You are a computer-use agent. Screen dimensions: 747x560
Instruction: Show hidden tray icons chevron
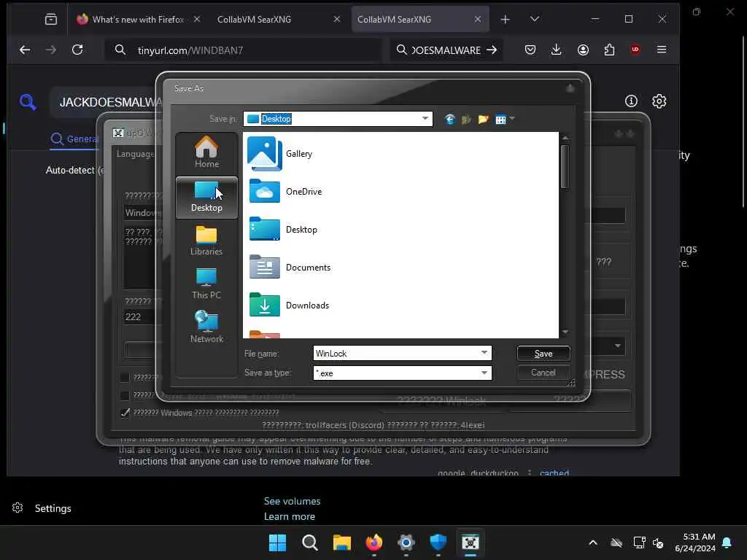point(592,542)
